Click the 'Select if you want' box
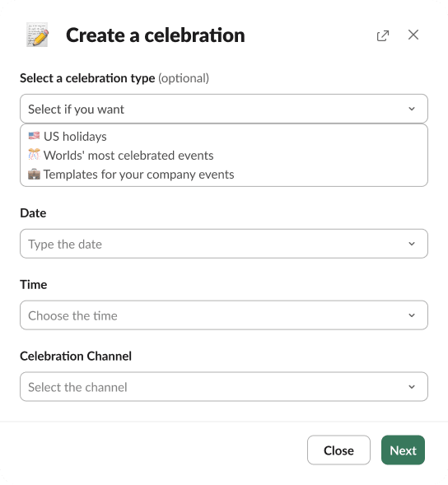Screen dimensions: 448x485 click(x=224, y=109)
